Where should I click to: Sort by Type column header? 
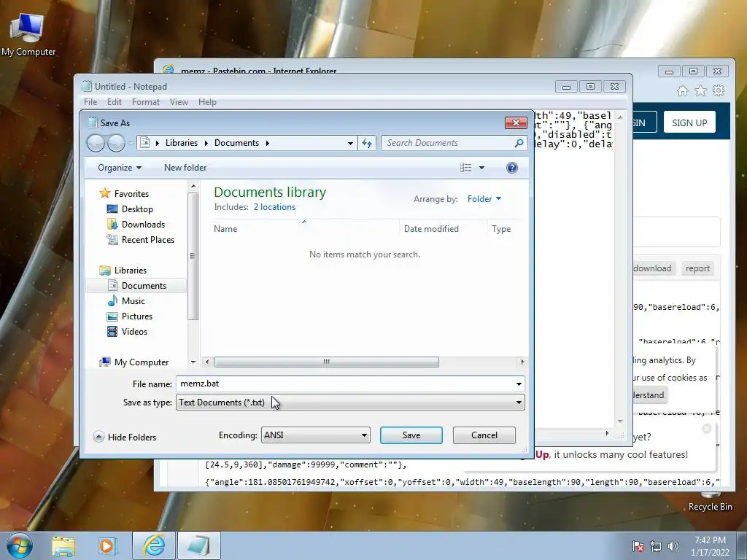501,229
